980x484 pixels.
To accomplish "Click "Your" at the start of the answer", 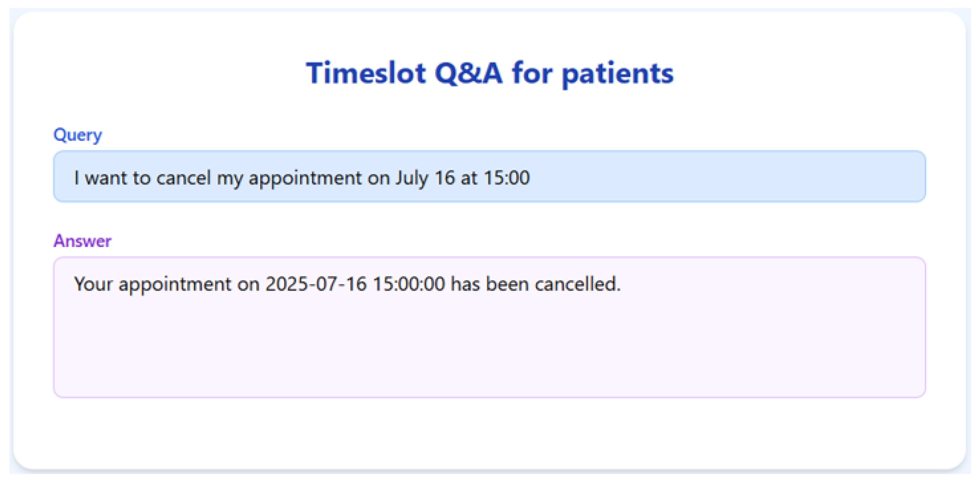I will [x=93, y=284].
